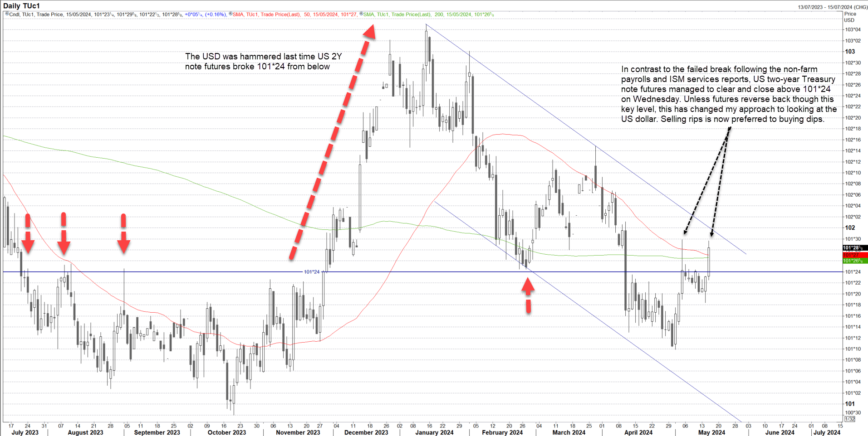Click the Cndl series expand icon in legend
The image size is (868, 436).
pyautogui.click(x=7, y=14)
